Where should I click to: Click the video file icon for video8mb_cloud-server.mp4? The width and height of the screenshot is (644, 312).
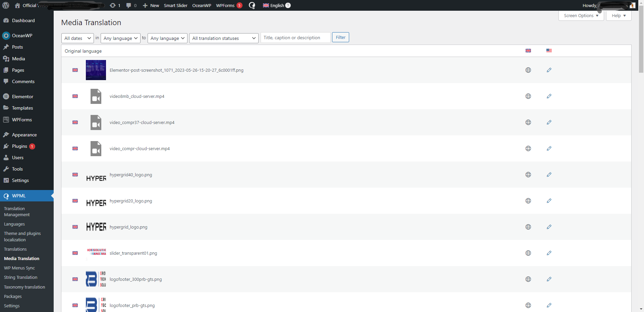96,96
